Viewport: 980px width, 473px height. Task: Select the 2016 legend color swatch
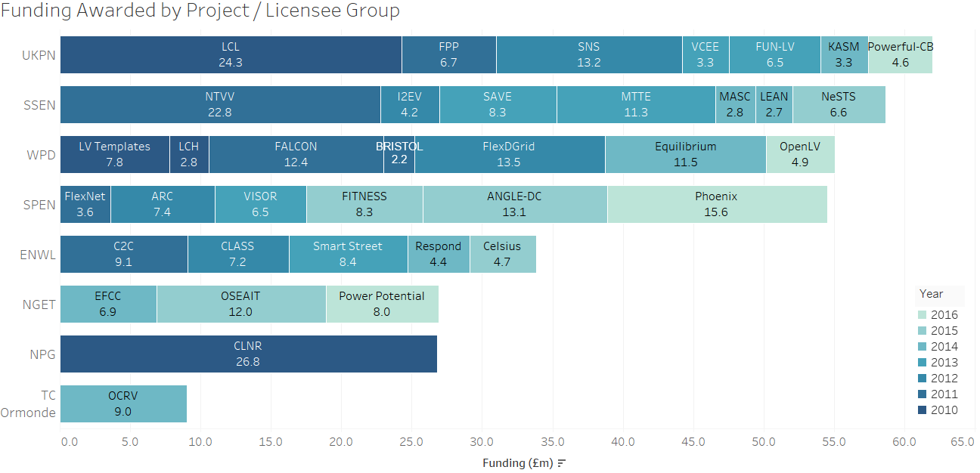pyautogui.click(x=922, y=315)
